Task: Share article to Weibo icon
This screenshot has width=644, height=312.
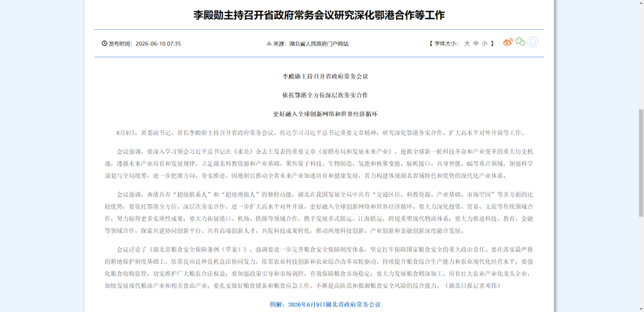Action: (x=508, y=42)
